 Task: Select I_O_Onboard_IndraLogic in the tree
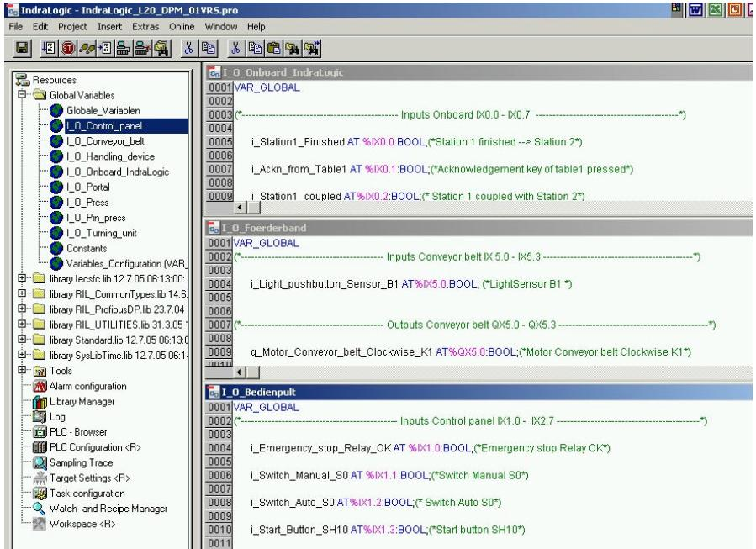pos(118,172)
